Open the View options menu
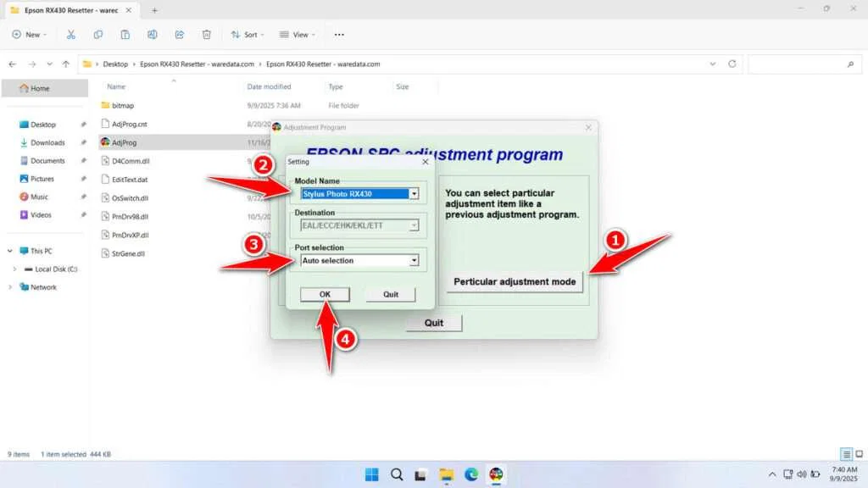 297,35
